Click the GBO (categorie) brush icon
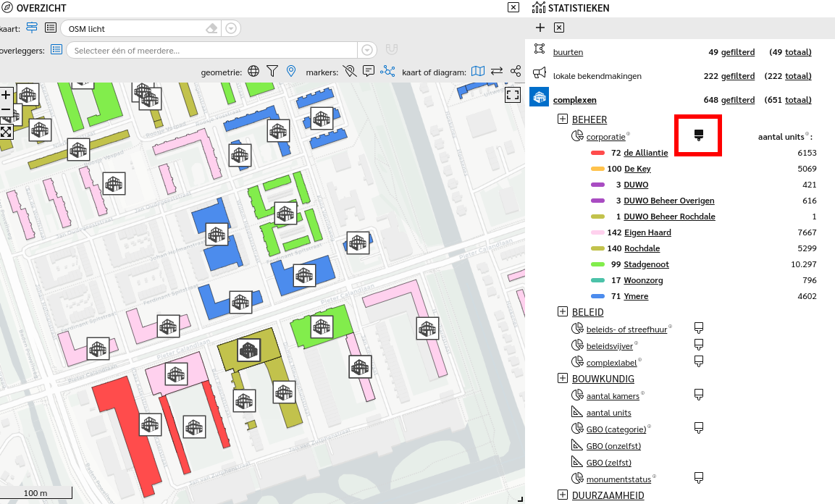The height and width of the screenshot is (504, 835). click(699, 428)
